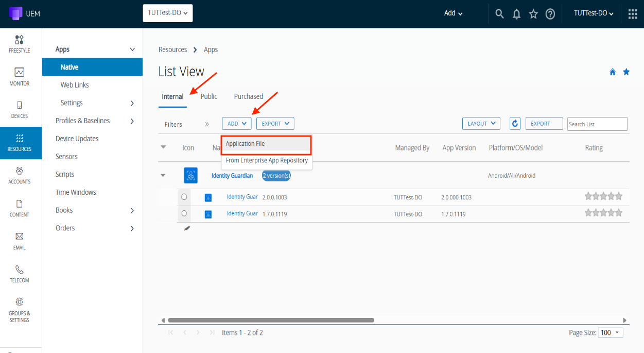Select radio button for version 2.0.0.1003
The image size is (644, 353).
[x=184, y=197]
